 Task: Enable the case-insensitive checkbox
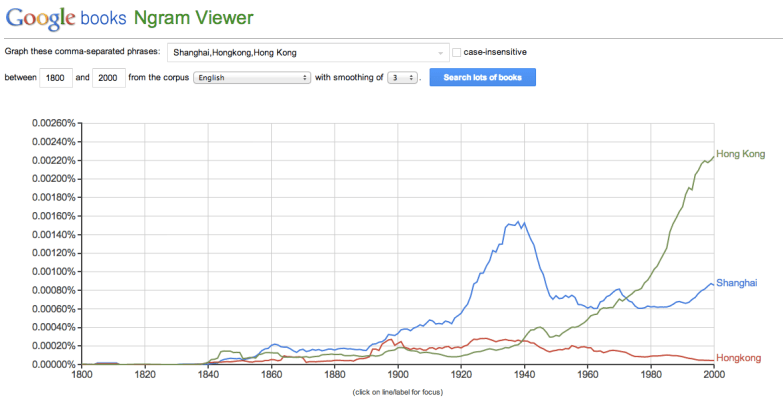point(457,52)
